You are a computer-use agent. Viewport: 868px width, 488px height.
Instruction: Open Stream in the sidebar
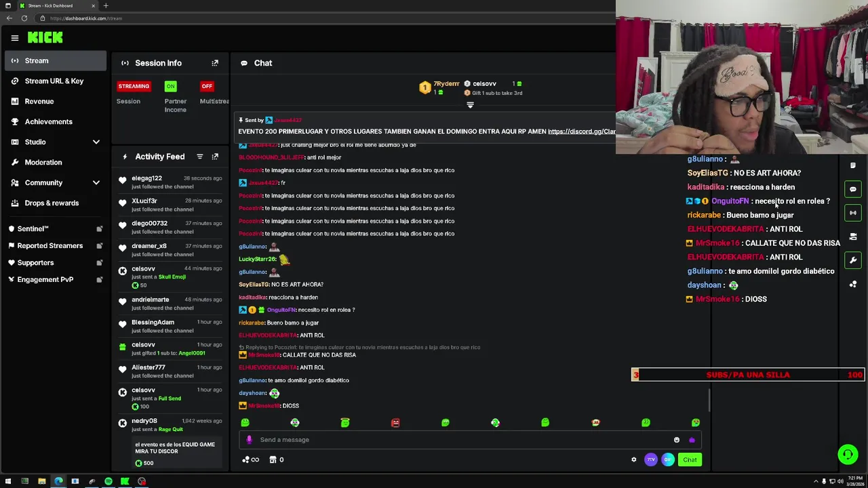56,61
